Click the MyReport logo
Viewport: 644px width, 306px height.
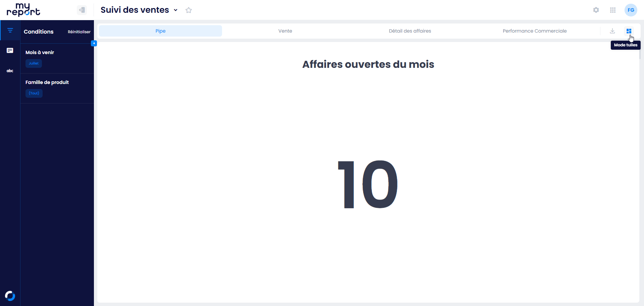click(23, 10)
